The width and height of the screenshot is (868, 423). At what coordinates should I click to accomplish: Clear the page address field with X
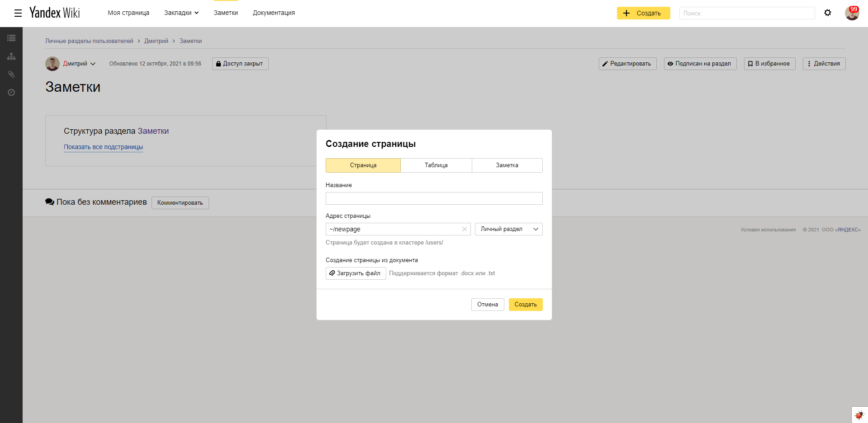(x=464, y=229)
